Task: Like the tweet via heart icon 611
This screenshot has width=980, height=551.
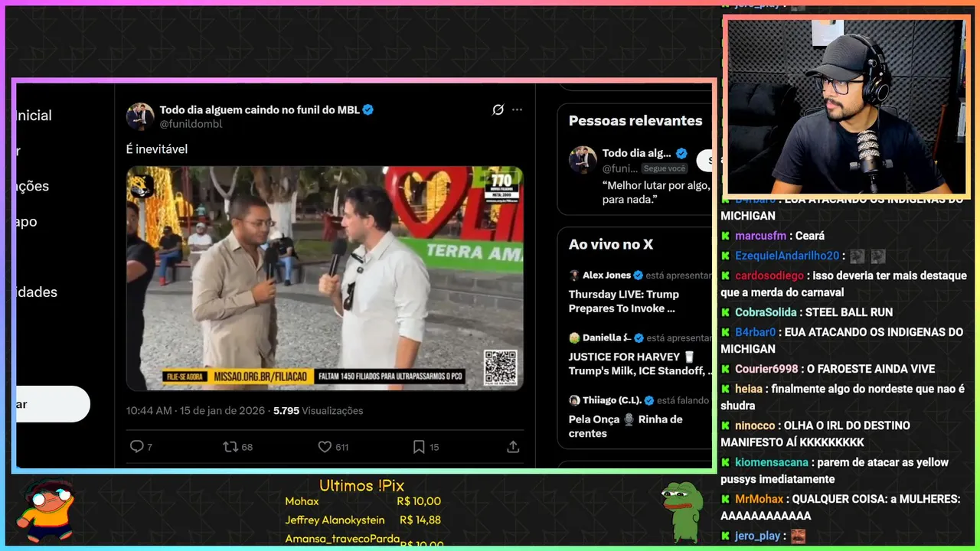Action: 324,447
